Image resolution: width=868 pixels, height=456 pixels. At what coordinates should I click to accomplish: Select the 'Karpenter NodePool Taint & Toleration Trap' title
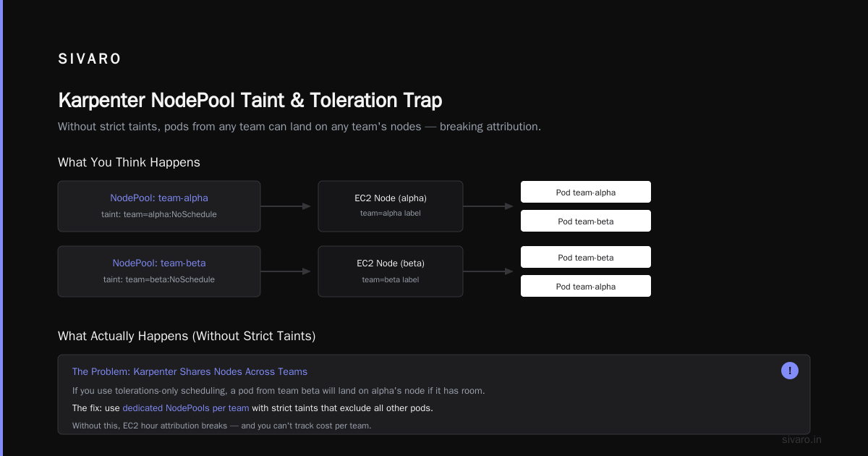(250, 100)
